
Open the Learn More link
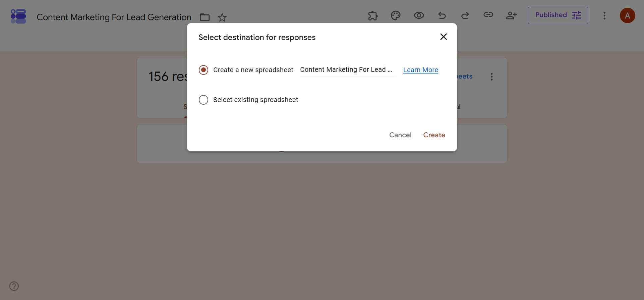pos(421,70)
